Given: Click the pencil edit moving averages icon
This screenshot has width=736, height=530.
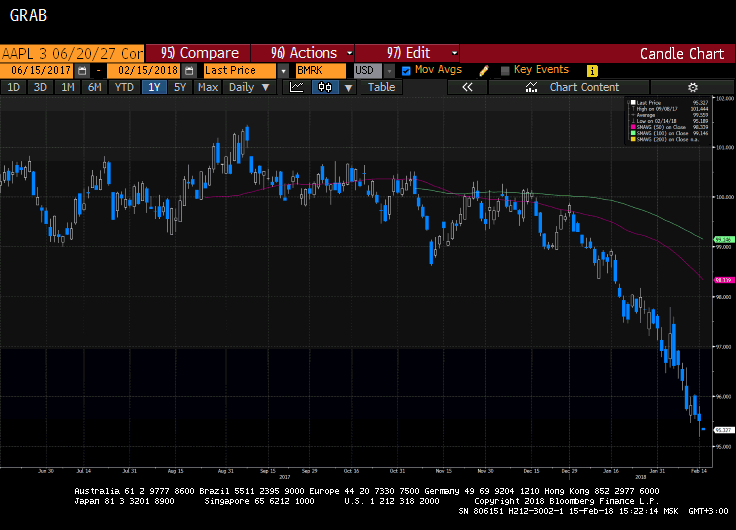Looking at the screenshot, I should (x=483, y=71).
